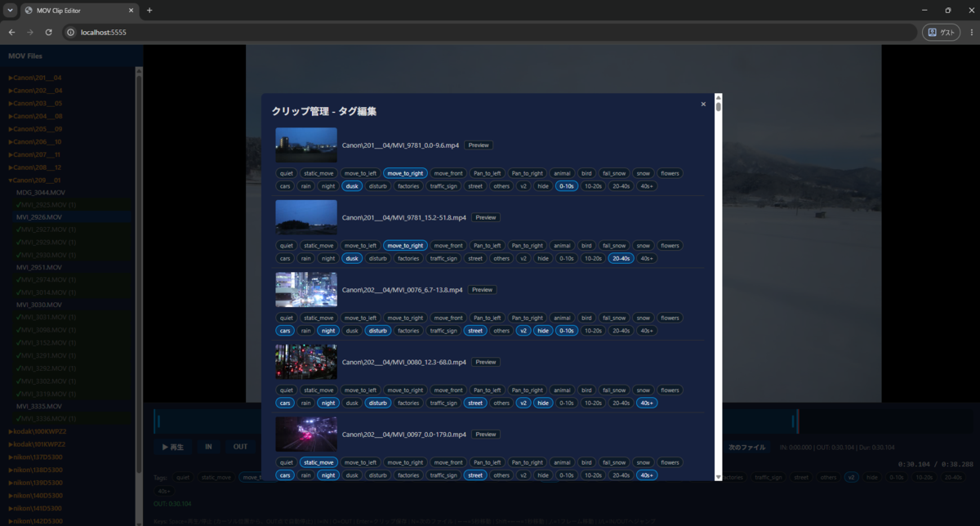The width and height of the screenshot is (980, 526).
Task: Enable flowers tag on MVI_9781_0.0-9.6 clip
Action: (670, 173)
